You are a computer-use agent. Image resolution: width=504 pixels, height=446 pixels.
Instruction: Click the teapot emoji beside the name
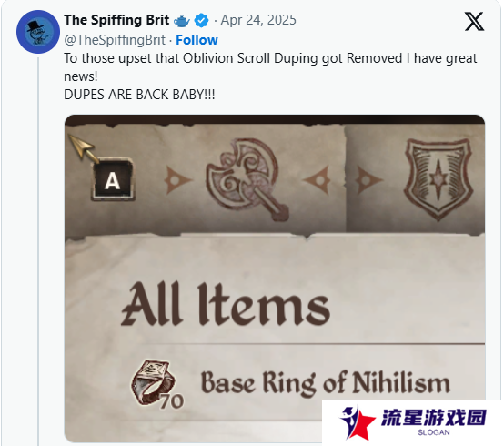tap(182, 21)
